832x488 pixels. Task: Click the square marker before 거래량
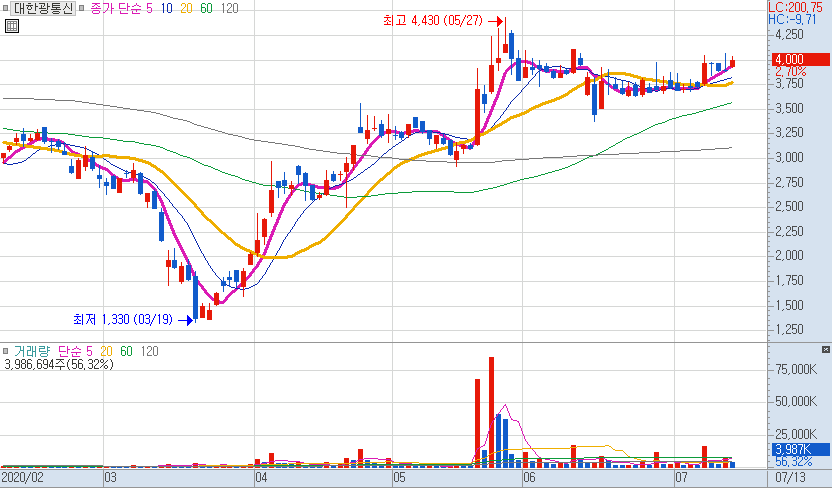pyautogui.click(x=5, y=351)
